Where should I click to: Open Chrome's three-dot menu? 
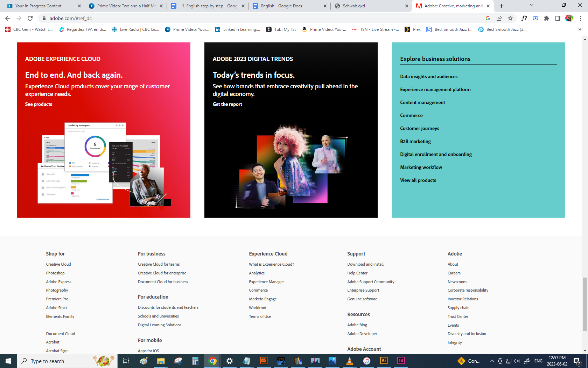pos(580,18)
